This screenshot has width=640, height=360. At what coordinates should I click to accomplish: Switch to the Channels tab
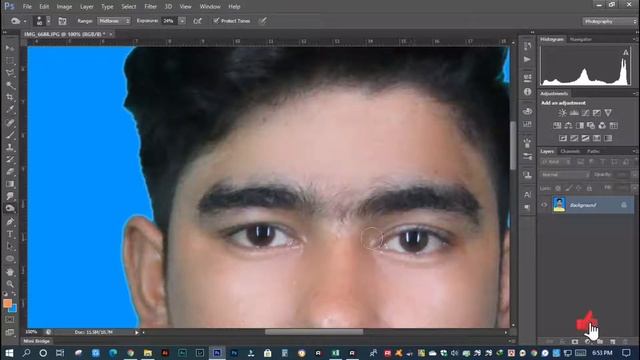(570, 151)
